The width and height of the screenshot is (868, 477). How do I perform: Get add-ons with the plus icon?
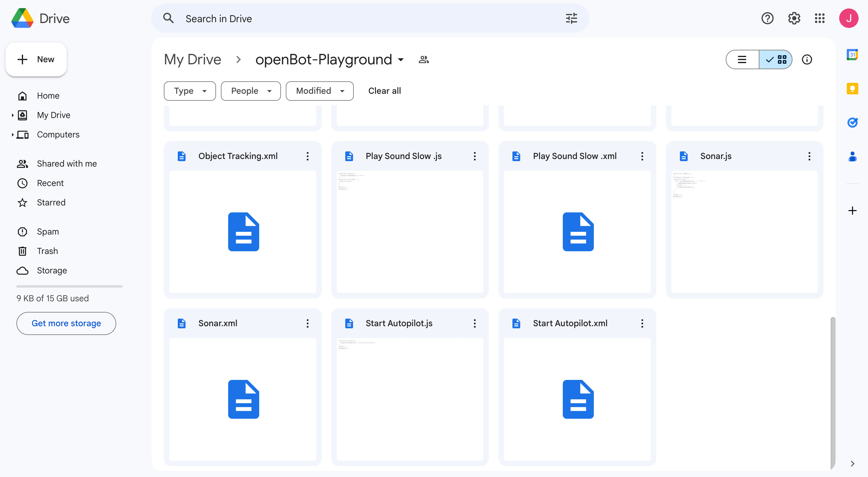pos(852,211)
